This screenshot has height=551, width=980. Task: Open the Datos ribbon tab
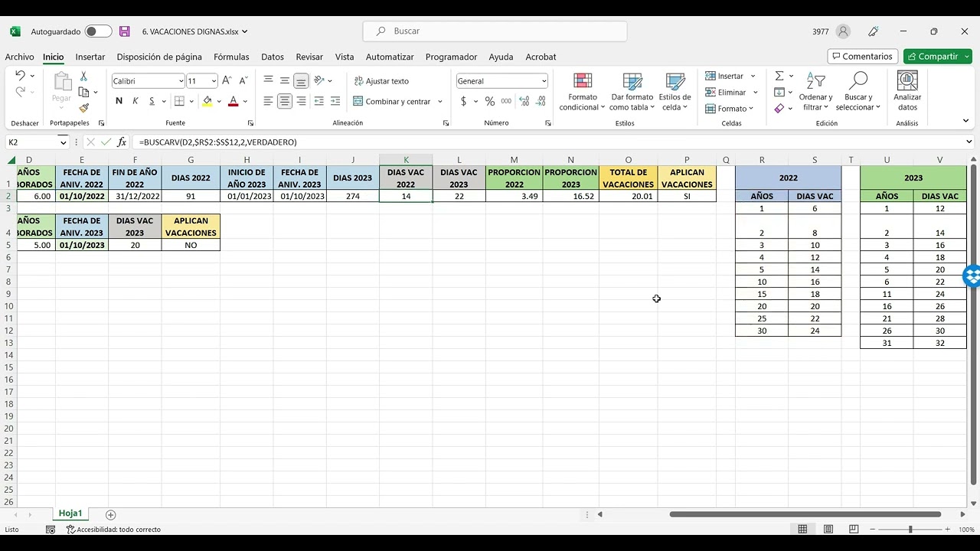273,57
